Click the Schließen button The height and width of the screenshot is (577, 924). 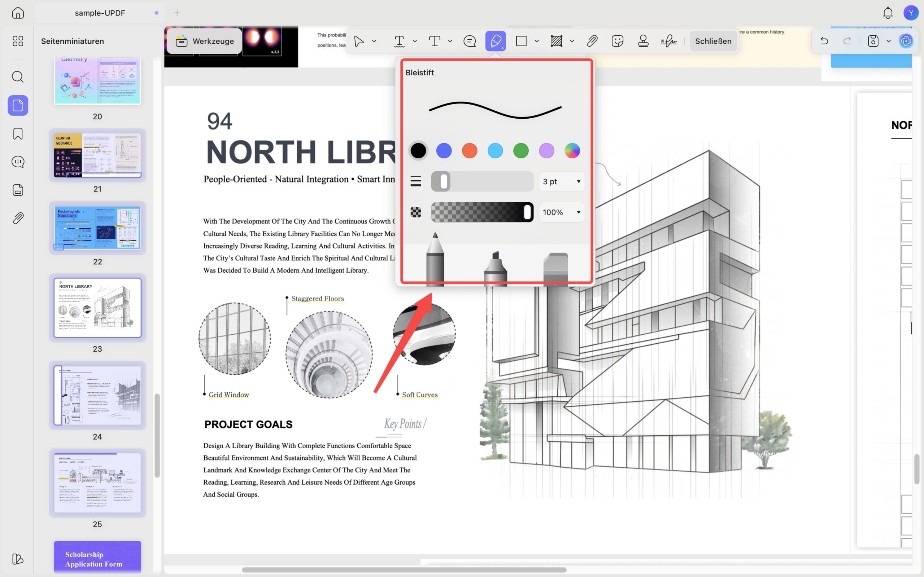(713, 41)
